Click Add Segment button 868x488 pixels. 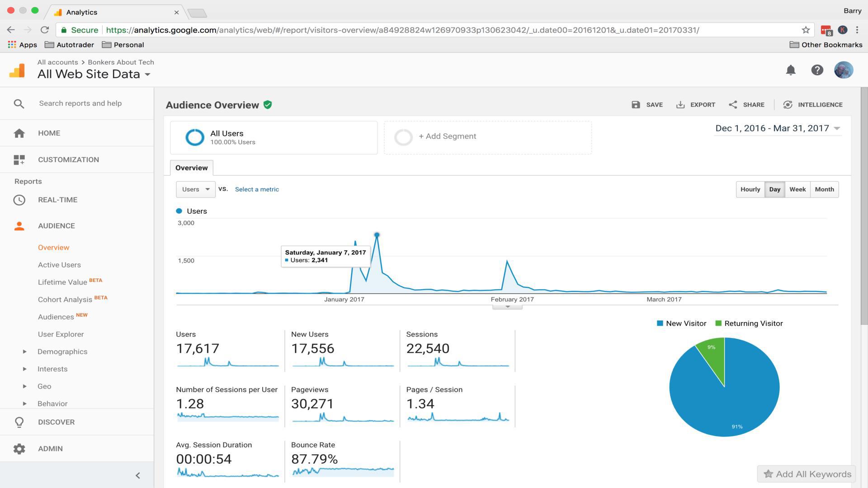(447, 136)
